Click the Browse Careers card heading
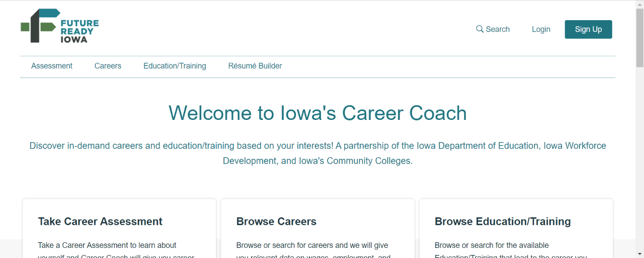This screenshot has height=258, width=644. click(x=276, y=222)
